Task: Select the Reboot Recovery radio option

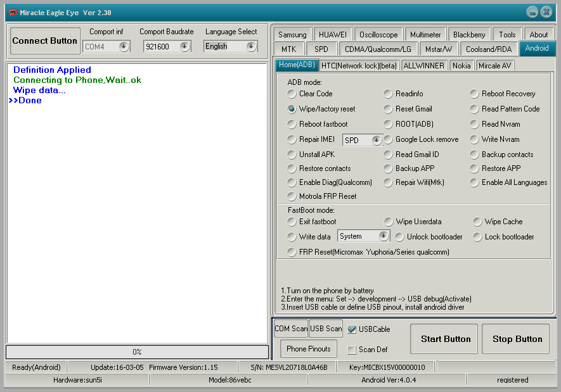Action: click(503, 94)
